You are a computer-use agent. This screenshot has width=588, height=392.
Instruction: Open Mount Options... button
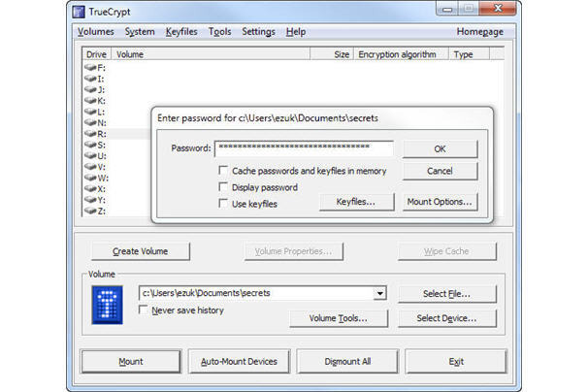click(x=440, y=202)
